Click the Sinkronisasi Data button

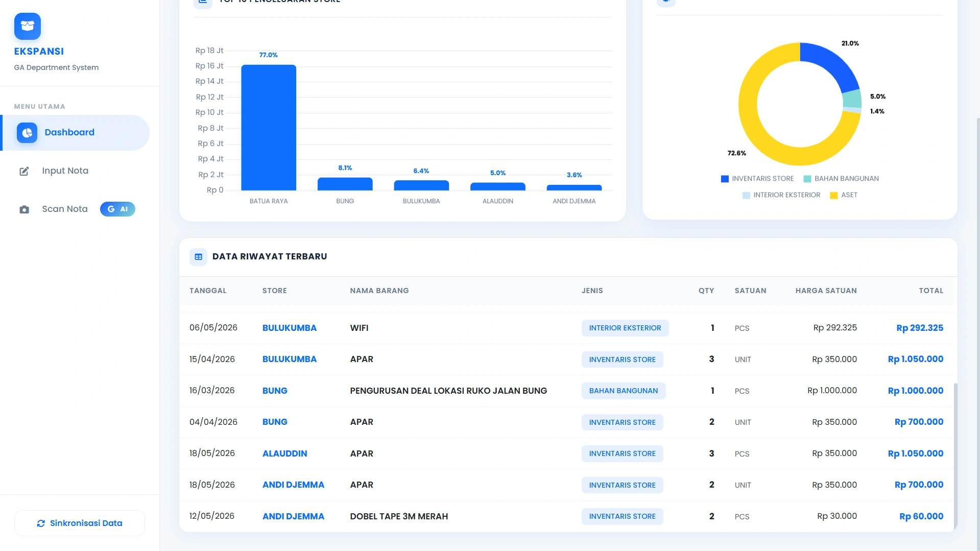(80, 523)
